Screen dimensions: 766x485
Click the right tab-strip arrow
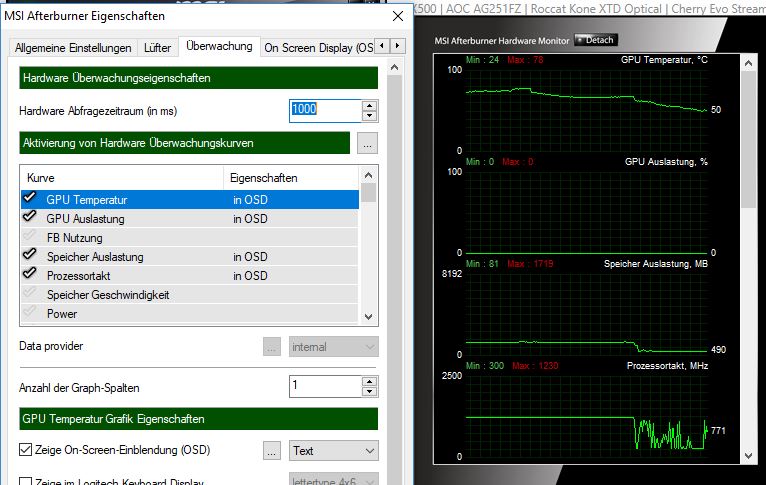398,46
